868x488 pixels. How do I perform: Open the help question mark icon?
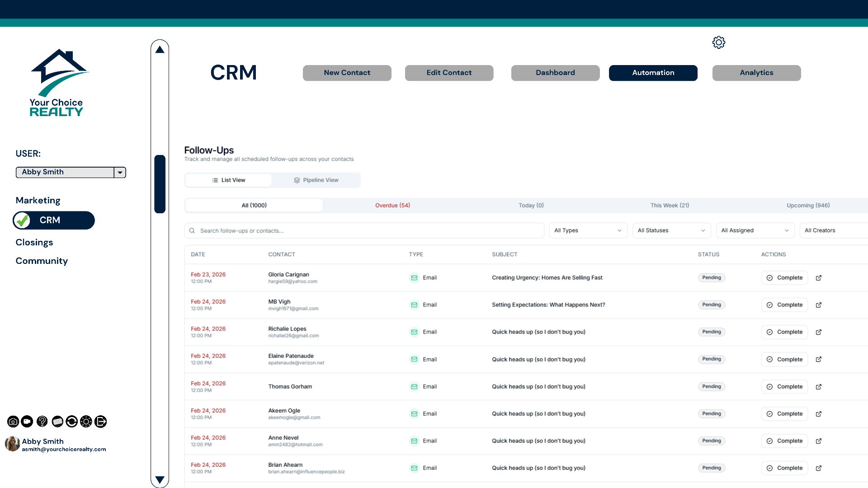(42, 422)
